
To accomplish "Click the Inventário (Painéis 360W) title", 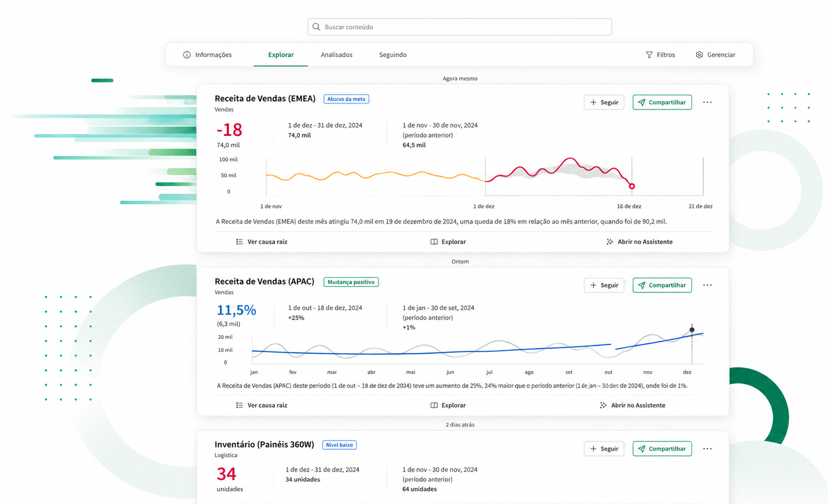I will click(x=264, y=444).
